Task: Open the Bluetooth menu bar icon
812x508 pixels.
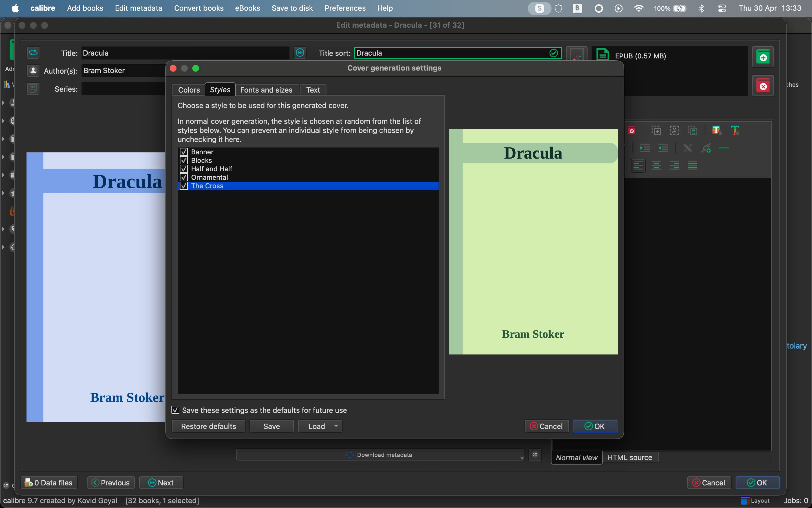Action: tap(701, 8)
